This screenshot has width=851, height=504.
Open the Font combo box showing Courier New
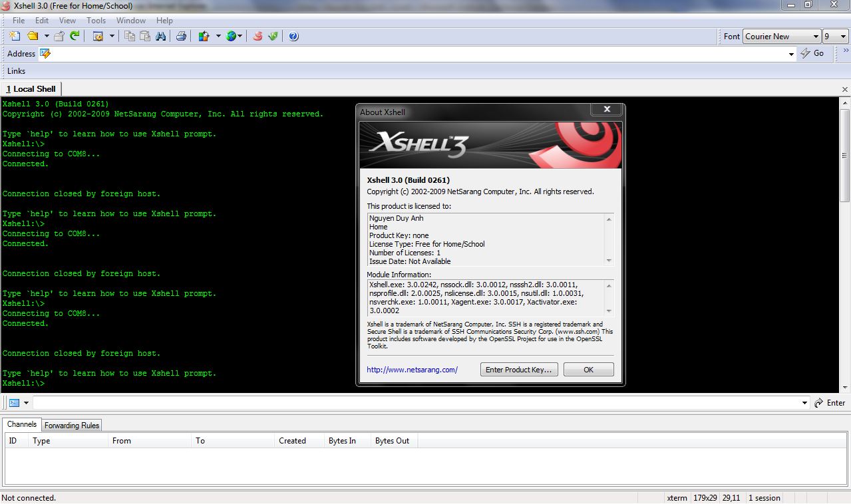click(x=781, y=36)
